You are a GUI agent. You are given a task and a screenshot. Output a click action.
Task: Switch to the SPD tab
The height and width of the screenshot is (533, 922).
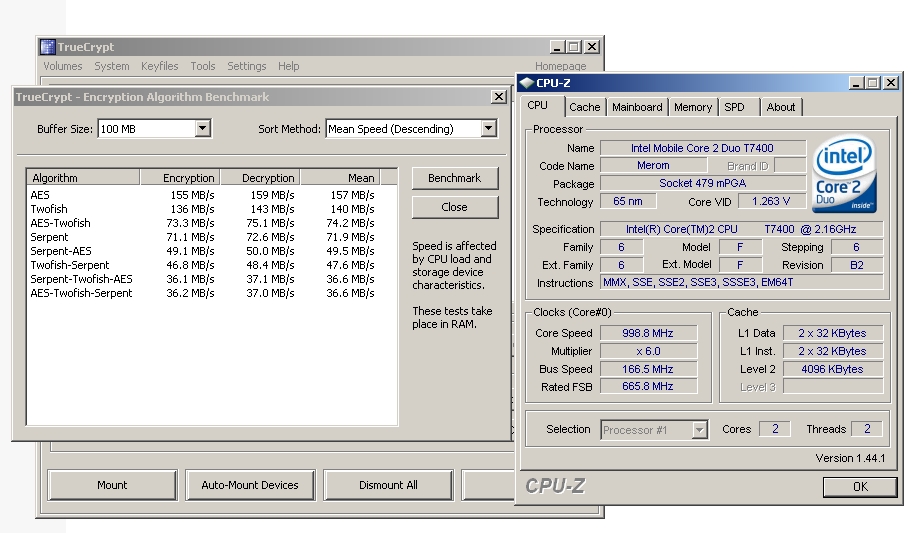734,107
